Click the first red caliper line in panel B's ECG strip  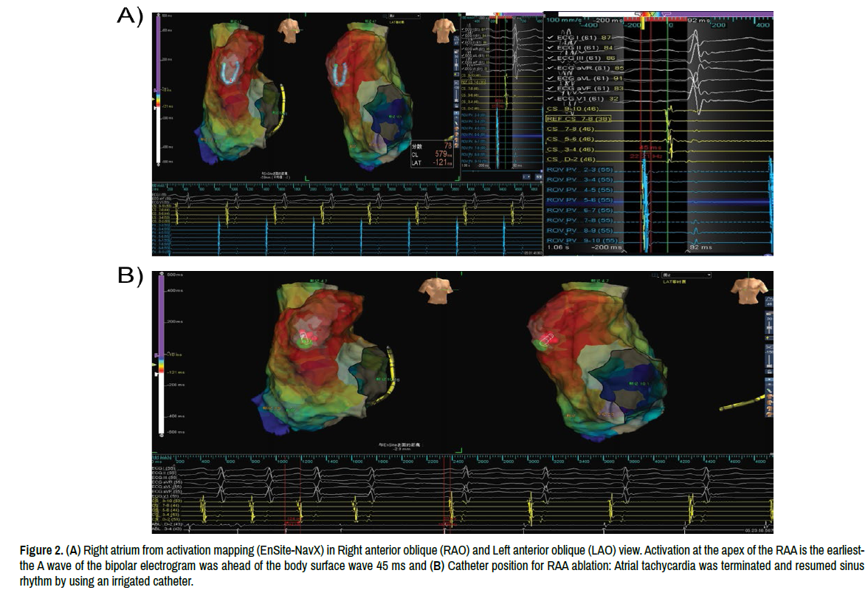click(x=285, y=495)
